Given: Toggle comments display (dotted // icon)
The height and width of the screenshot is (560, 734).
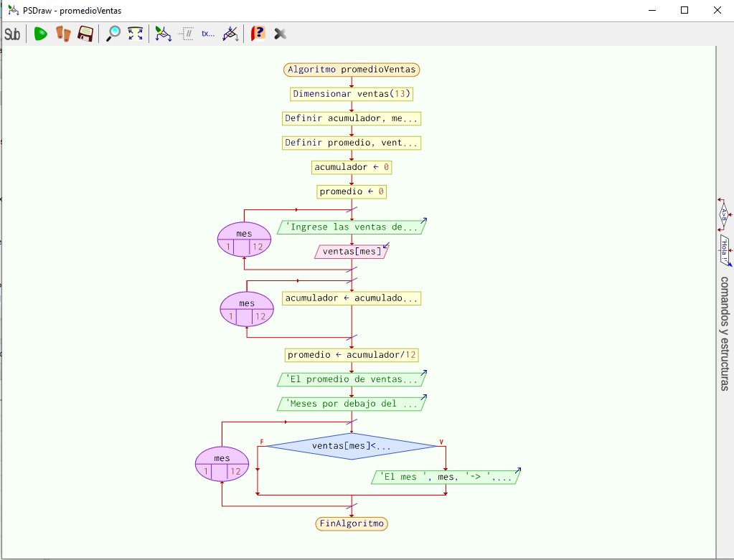Looking at the screenshot, I should tap(187, 34).
